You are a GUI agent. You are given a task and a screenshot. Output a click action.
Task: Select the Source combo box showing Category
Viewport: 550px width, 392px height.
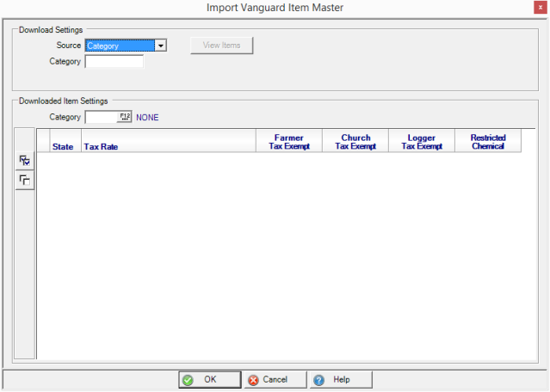pyautogui.click(x=120, y=46)
